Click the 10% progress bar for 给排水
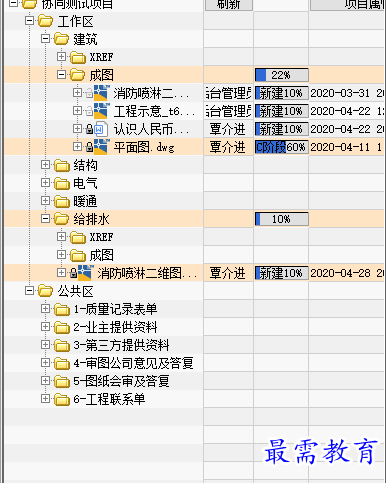The height and width of the screenshot is (483, 386). 282,219
